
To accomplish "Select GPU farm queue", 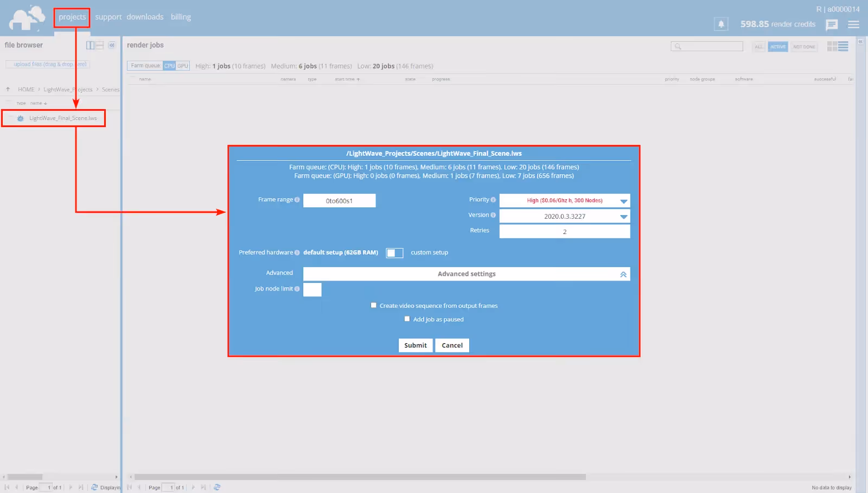I will 183,66.
